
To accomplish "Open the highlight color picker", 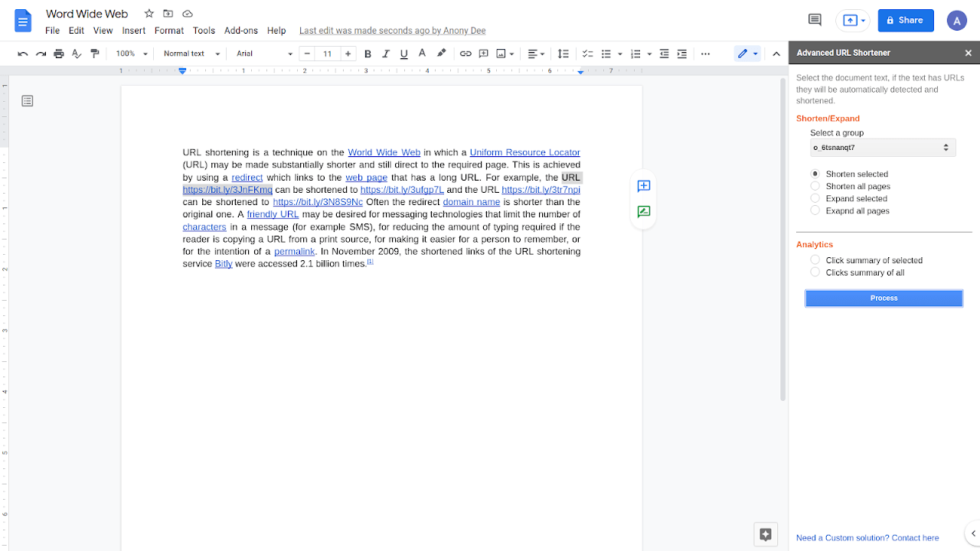I will coord(441,54).
